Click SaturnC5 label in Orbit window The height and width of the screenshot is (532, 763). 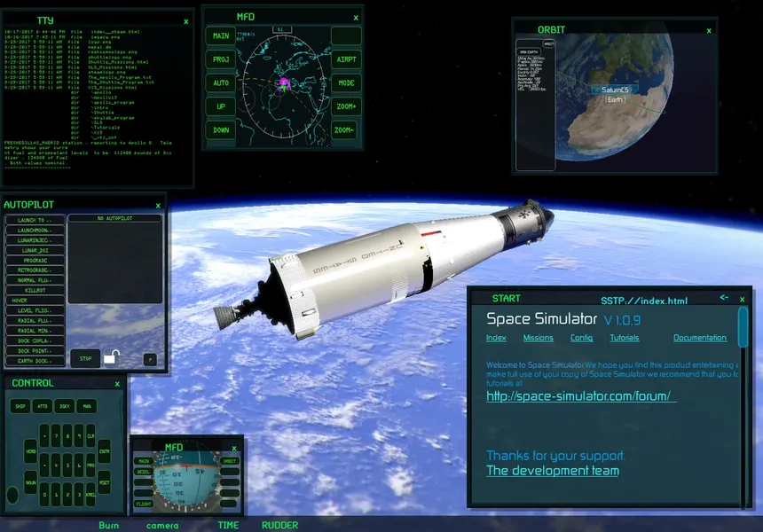click(x=615, y=90)
